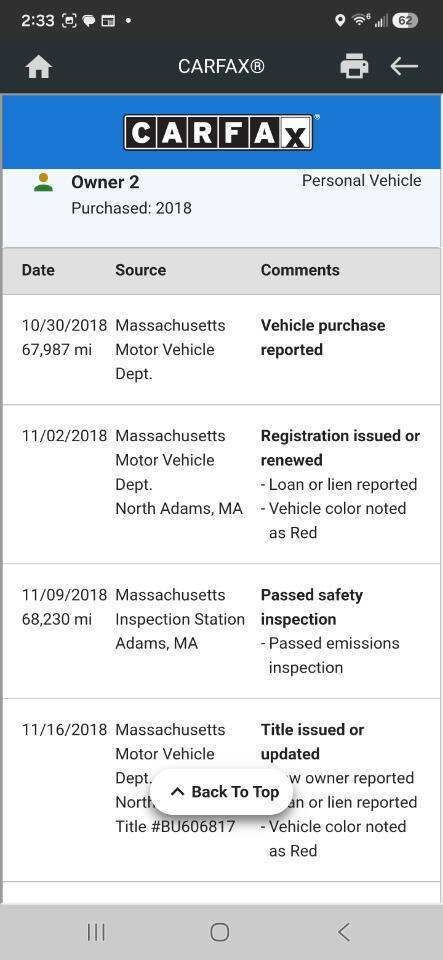Tap the green Owner 2 person icon
The image size is (443, 960).
pos(43,182)
